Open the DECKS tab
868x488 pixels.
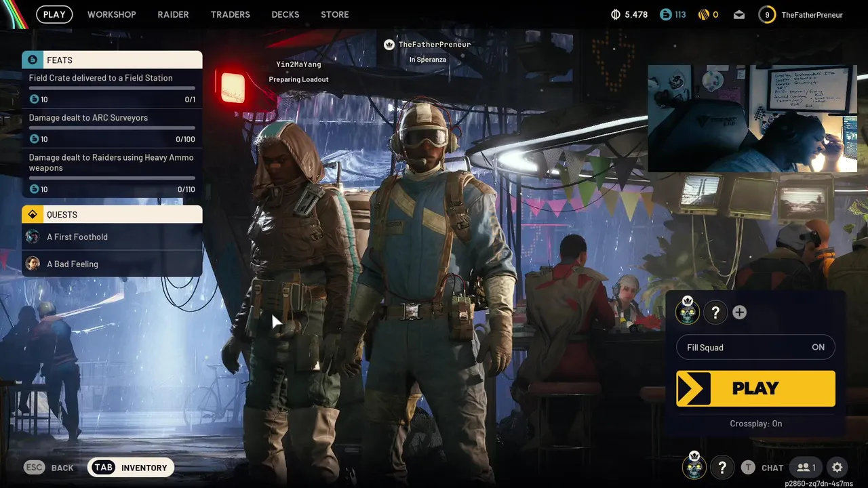[285, 14]
